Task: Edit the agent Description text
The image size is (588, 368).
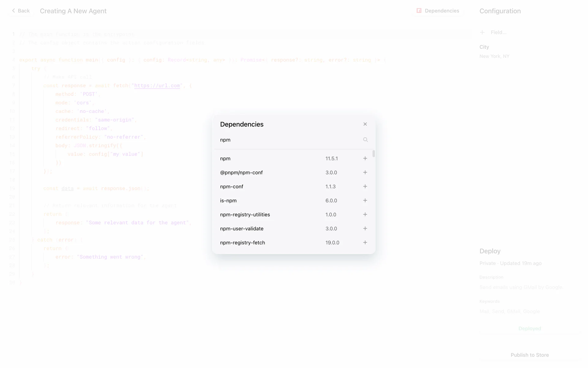Action: click(521, 287)
